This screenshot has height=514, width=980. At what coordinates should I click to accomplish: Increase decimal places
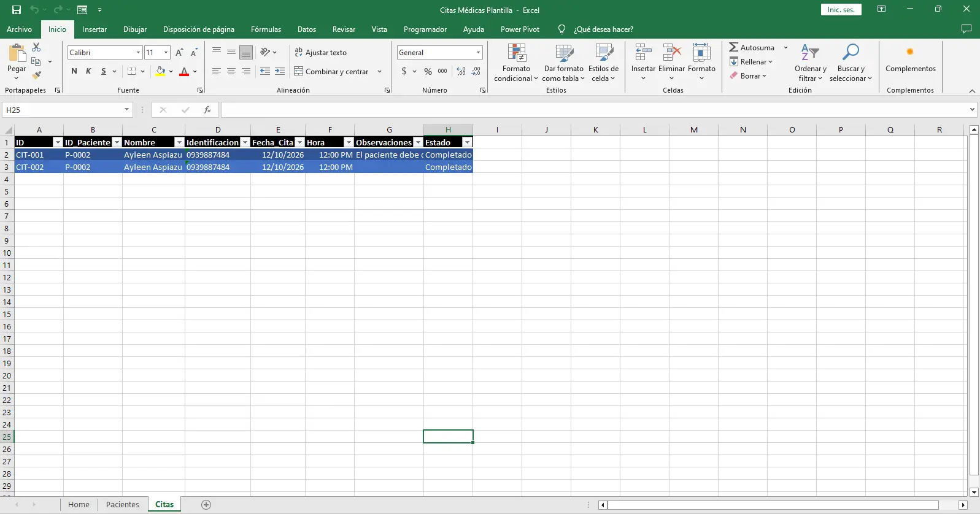point(461,72)
